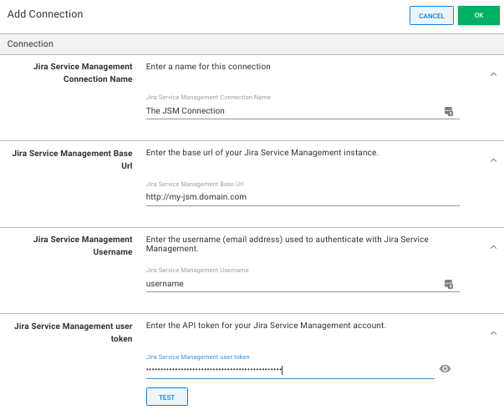Viewport: 504px width, 420px height.
Task: Click the bold Base Url label
Action: (73, 159)
